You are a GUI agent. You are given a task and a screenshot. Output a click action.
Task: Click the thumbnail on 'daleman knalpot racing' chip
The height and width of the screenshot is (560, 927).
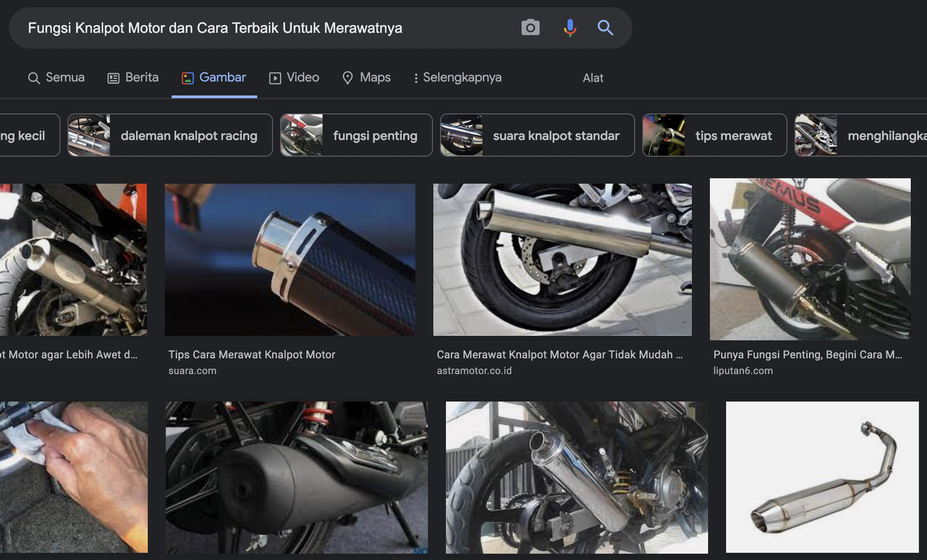point(89,135)
